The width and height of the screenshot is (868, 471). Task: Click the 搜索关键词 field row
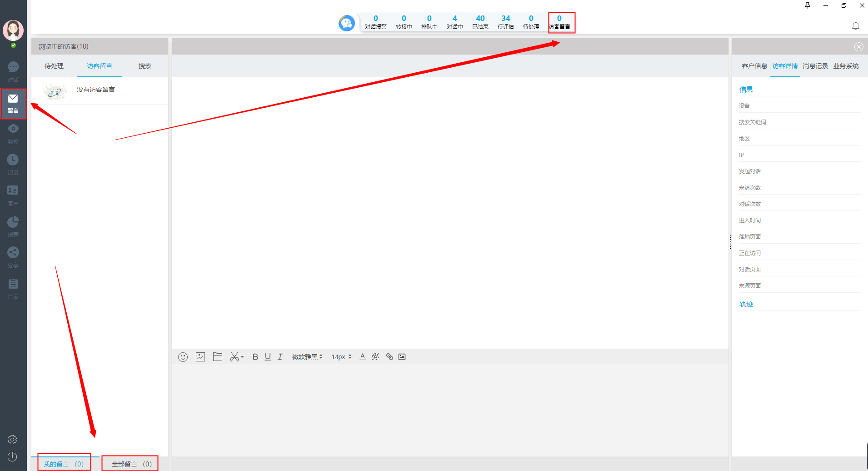[800, 122]
